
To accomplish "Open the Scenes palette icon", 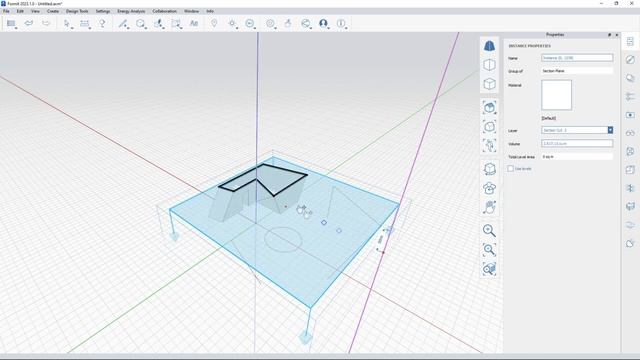I will pyautogui.click(x=630, y=115).
